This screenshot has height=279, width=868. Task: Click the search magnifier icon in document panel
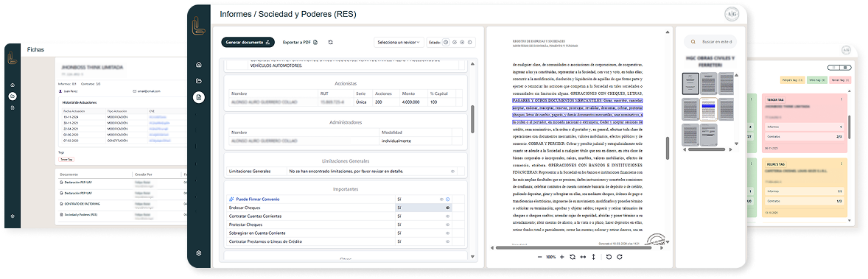[693, 41]
